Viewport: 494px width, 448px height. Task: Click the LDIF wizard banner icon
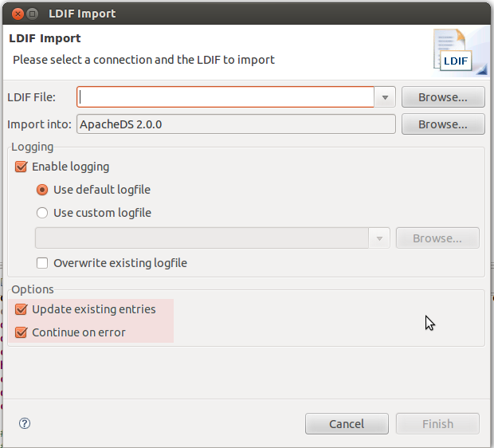(x=458, y=52)
